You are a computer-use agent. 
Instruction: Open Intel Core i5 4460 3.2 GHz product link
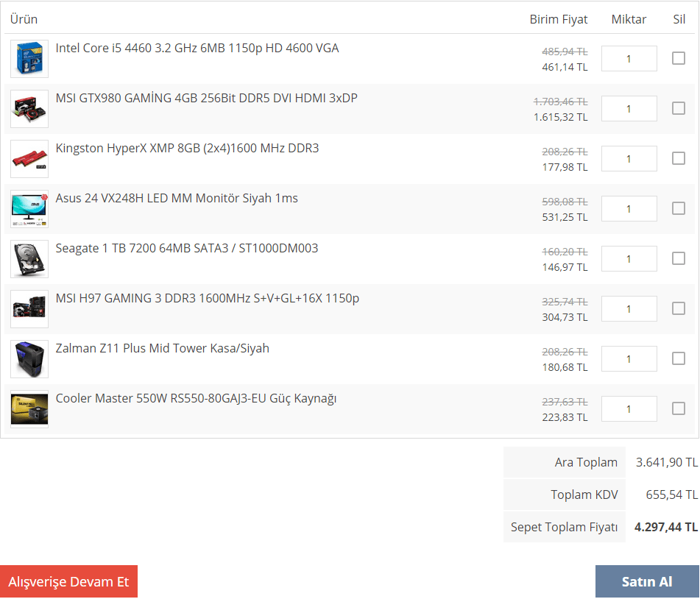click(x=197, y=49)
